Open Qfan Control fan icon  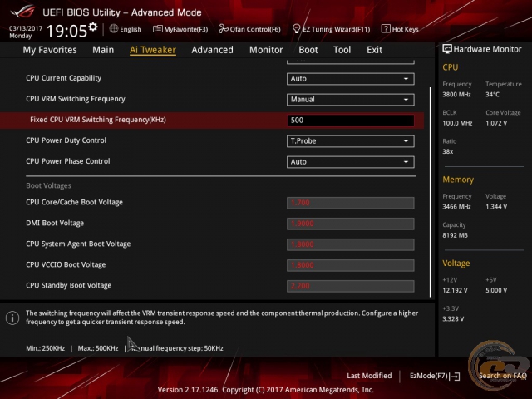tap(224, 29)
